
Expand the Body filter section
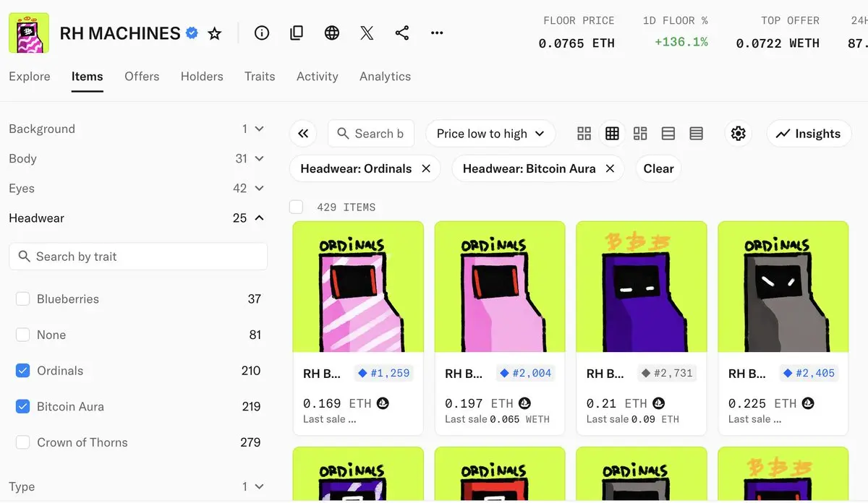coord(137,158)
